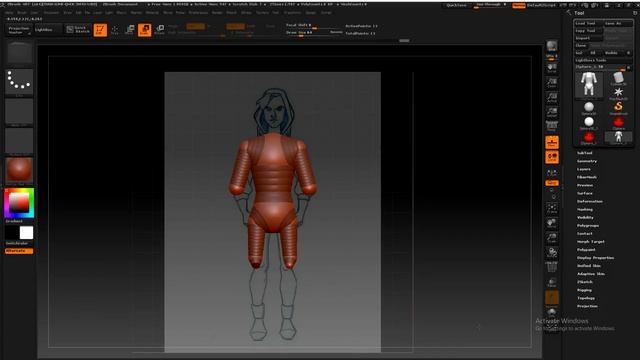The image size is (640, 360).
Task: Open the Document menu
Action: tap(51, 13)
